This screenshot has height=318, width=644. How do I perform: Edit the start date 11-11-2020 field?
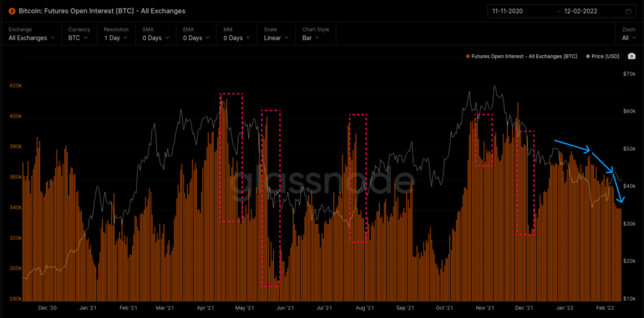tap(516, 11)
